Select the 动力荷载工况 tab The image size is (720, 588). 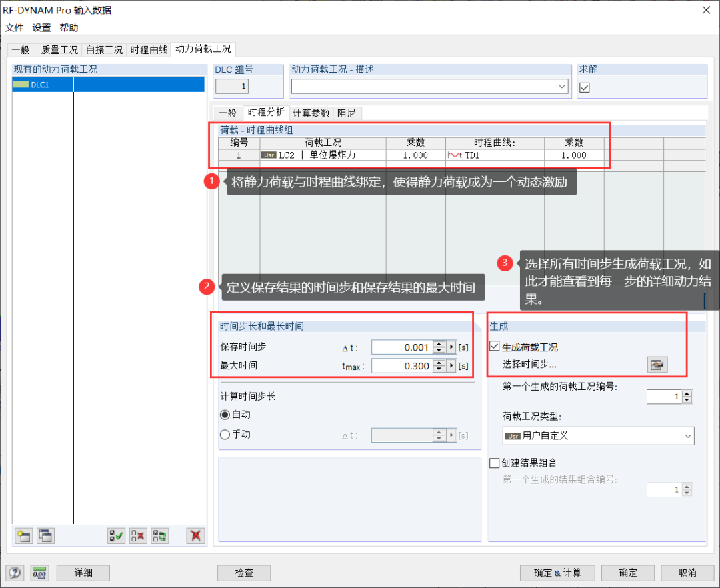pos(203,49)
